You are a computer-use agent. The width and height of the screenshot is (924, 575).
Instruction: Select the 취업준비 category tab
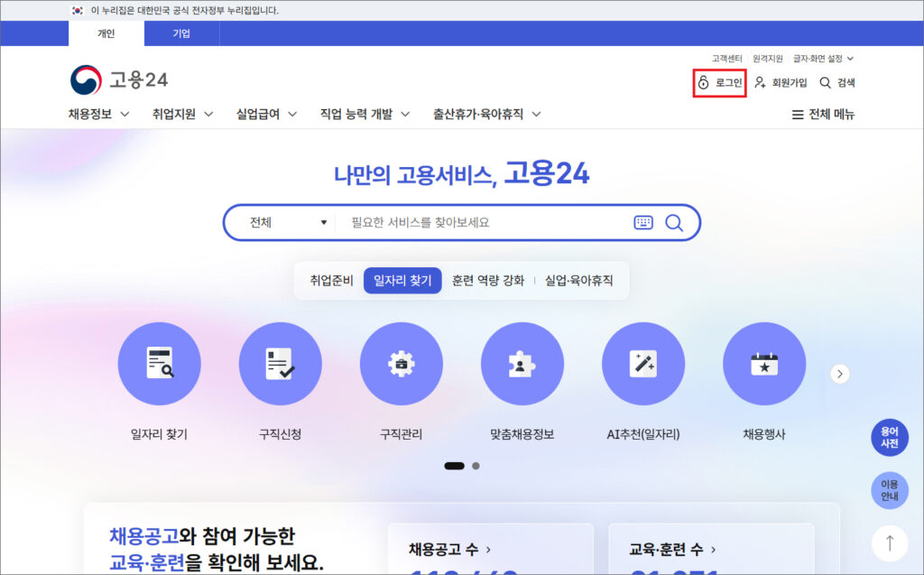pyautogui.click(x=331, y=281)
